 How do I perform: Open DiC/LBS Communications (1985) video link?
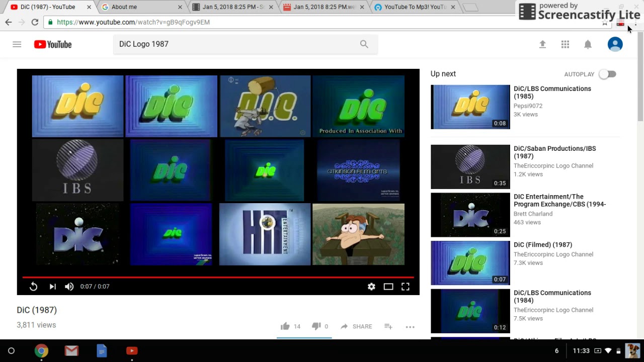point(552,93)
